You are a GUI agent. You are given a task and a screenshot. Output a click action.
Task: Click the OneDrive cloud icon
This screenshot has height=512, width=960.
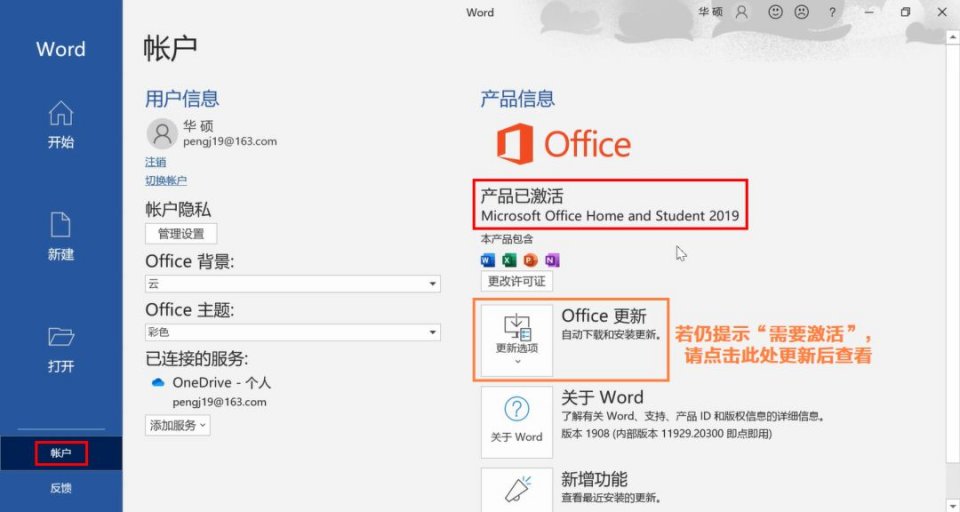(158, 383)
